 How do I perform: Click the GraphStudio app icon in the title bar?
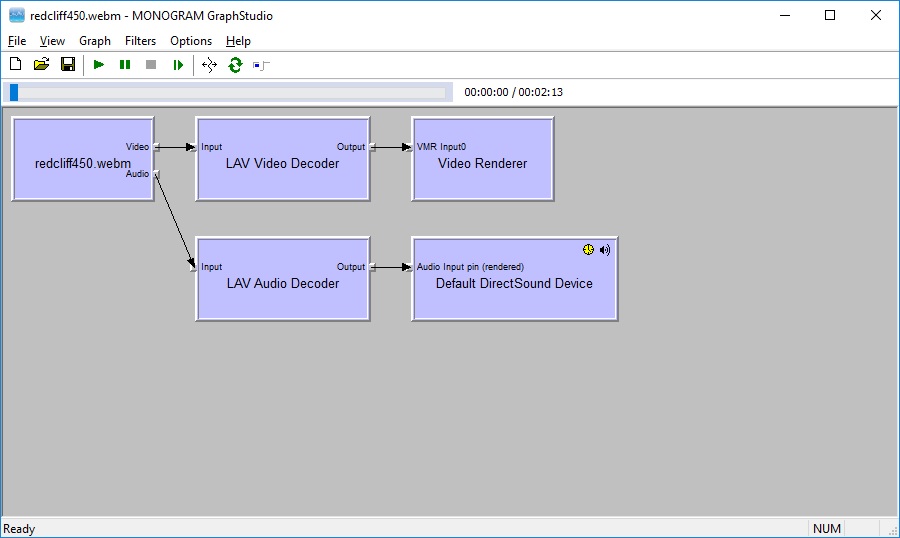pos(17,16)
